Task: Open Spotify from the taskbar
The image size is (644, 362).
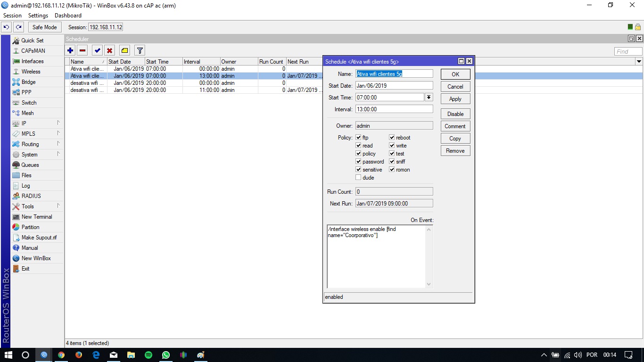Action: [149, 355]
